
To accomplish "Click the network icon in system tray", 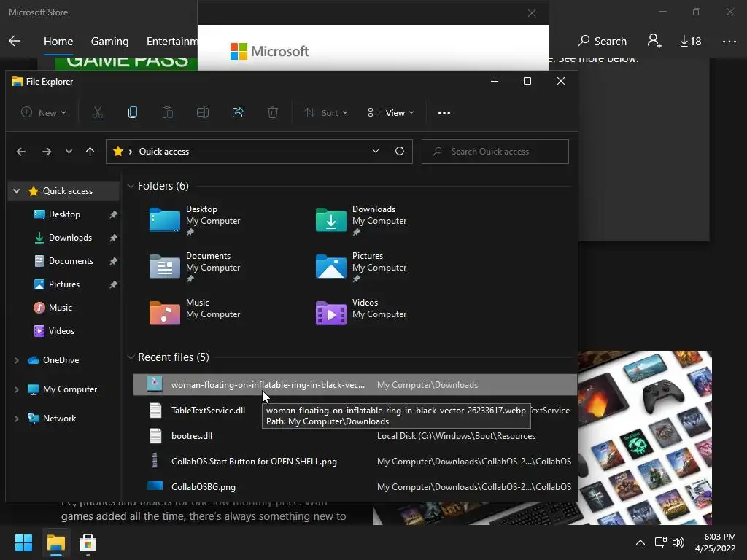I will (660, 542).
